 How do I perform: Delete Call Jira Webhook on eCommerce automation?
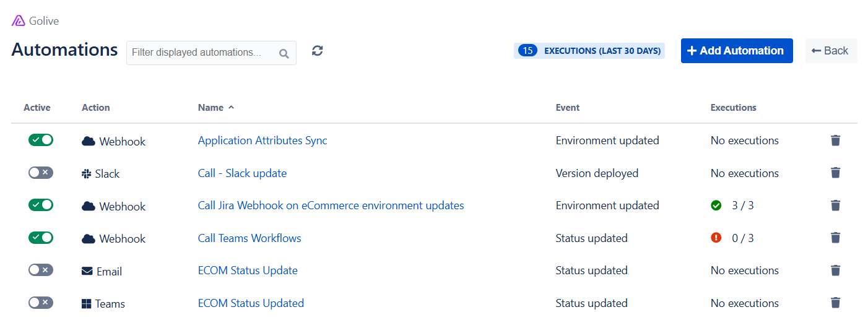[x=835, y=205]
